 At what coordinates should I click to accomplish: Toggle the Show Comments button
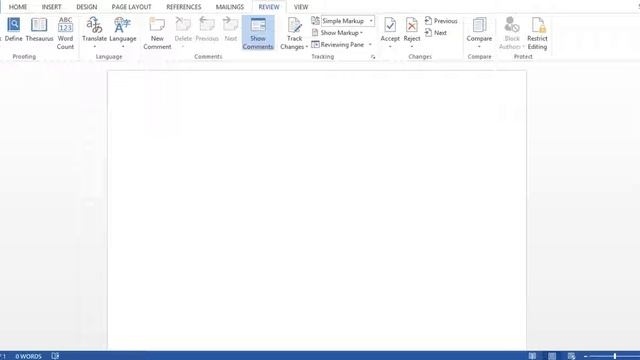[x=258, y=33]
